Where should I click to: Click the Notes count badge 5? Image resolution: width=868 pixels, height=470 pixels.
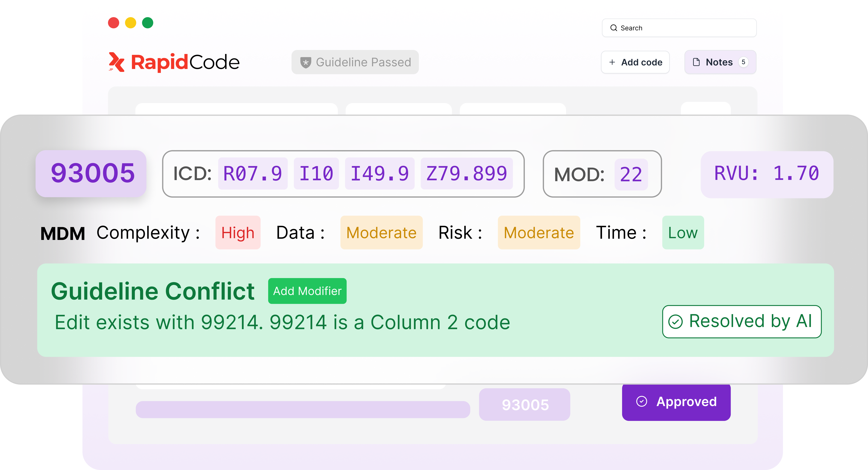(x=743, y=62)
